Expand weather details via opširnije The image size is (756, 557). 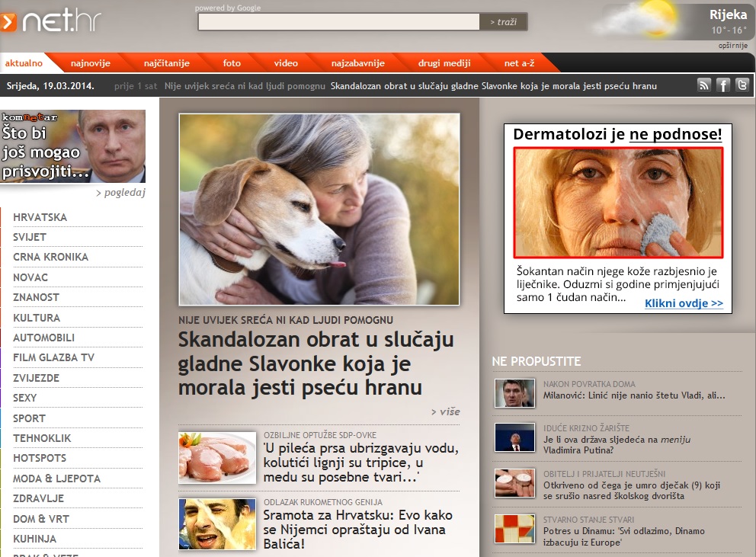point(732,46)
